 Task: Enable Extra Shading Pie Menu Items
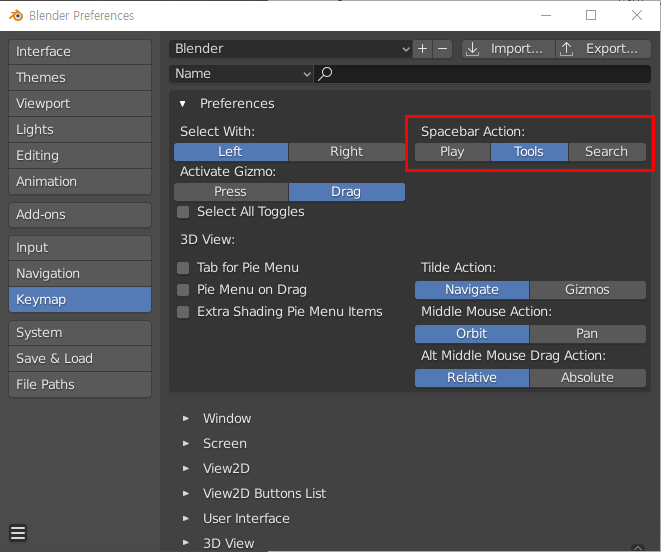pyautogui.click(x=183, y=312)
